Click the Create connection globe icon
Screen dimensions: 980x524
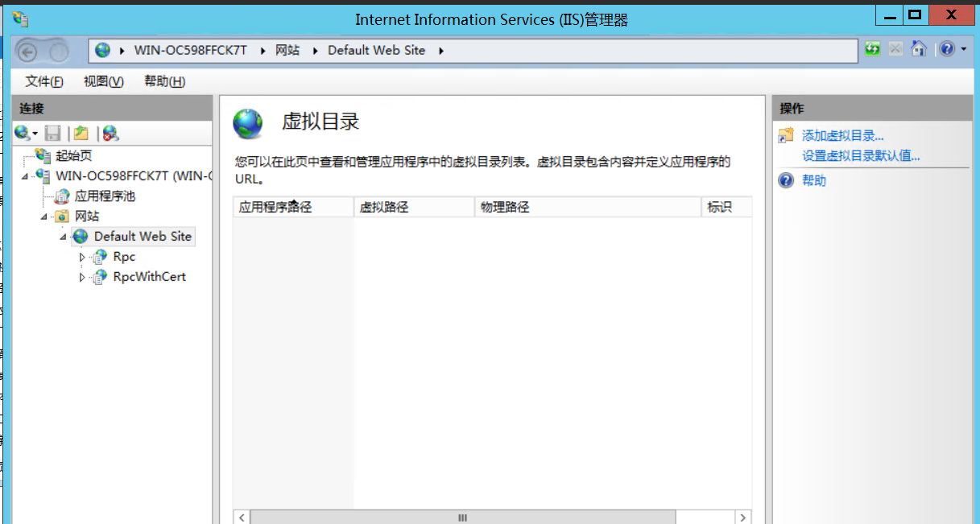click(x=22, y=133)
